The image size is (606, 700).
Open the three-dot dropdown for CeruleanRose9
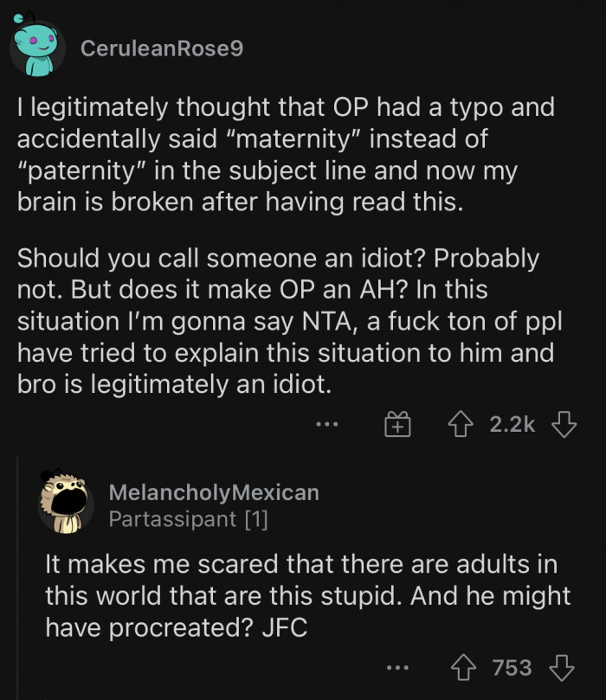[326, 425]
